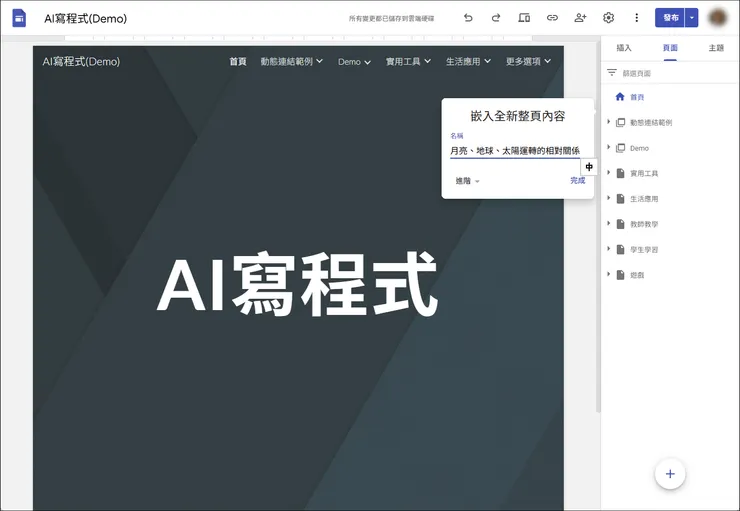The height and width of the screenshot is (511, 740).
Task: Click the document title field AI寫程式(Demo)
Action: coord(85,18)
